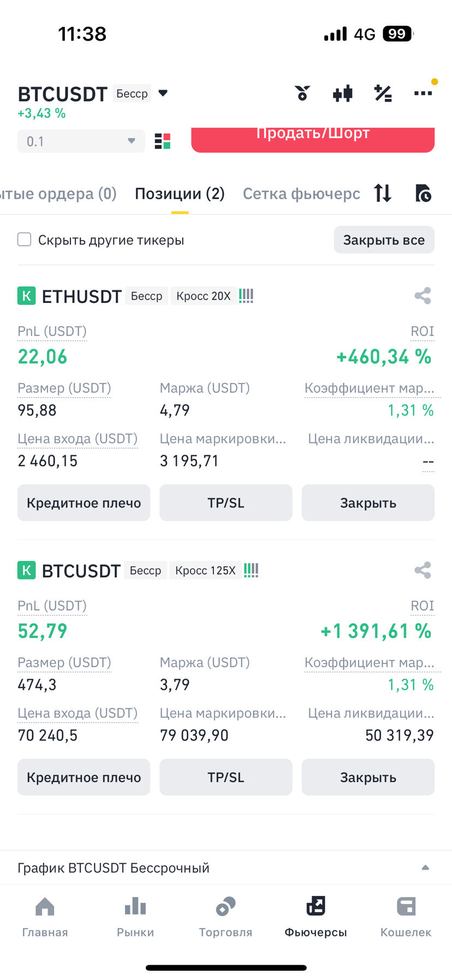452x980 pixels.
Task: Expand the График BTCUSDT Бессрочный panel
Action: pyautogui.click(x=425, y=868)
